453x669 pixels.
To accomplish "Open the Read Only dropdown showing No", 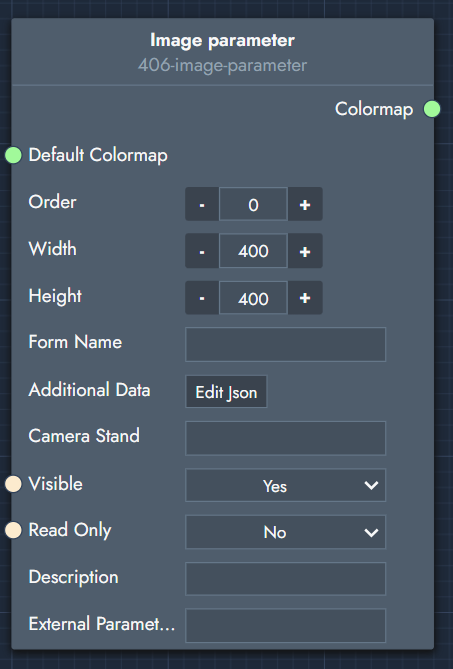I will click(285, 532).
